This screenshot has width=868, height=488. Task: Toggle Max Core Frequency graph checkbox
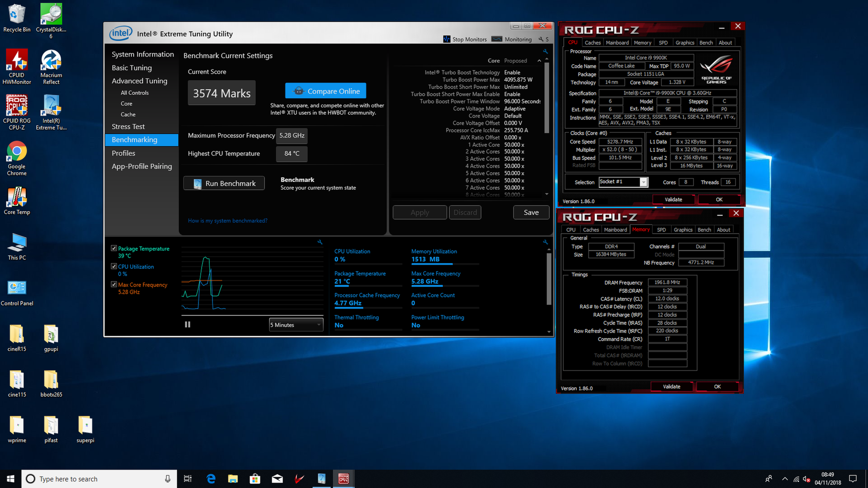pyautogui.click(x=114, y=284)
